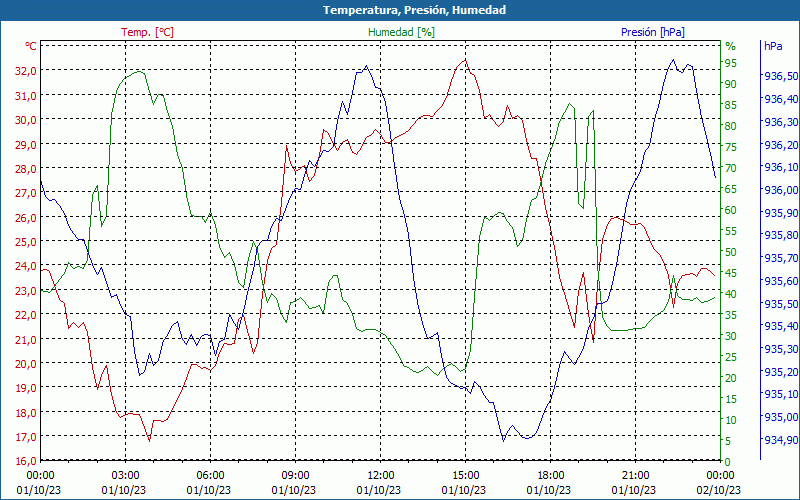The height and width of the screenshot is (500, 800).
Task: Select the blue Presión [hPa] legend label
Action: [x=652, y=32]
